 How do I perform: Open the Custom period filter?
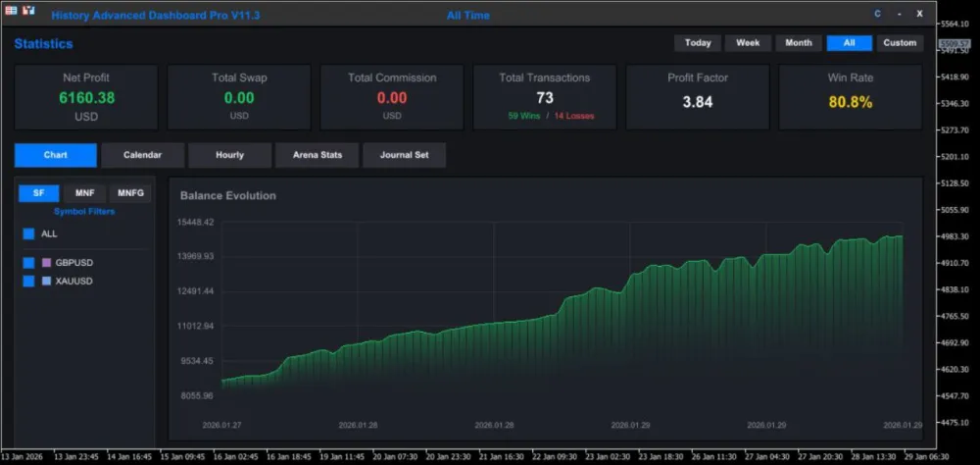900,43
